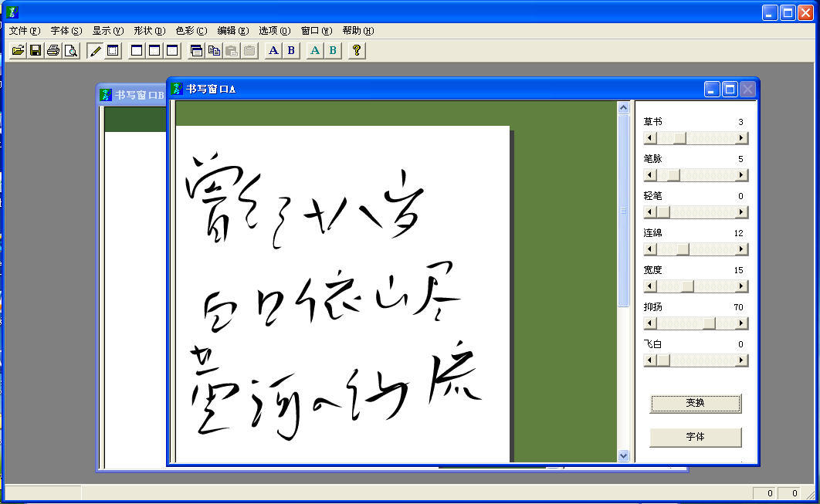Screen dimensions: 820x504
Task: Click the 变换 button
Action: pyautogui.click(x=695, y=403)
